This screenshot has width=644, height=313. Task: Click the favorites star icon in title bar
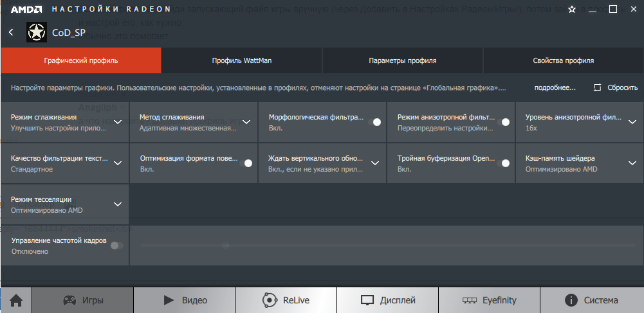pos(571,10)
